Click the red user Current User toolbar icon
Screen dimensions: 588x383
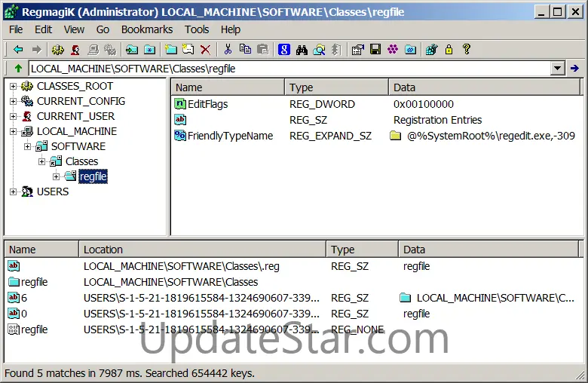75,49
